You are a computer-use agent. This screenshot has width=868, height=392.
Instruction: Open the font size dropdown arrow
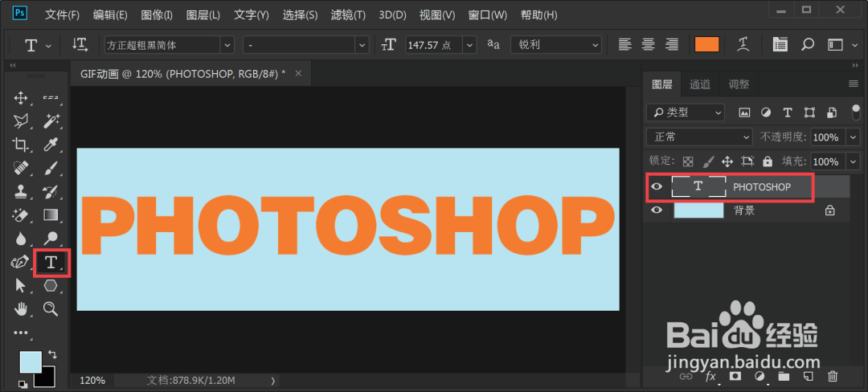pyautogui.click(x=470, y=45)
